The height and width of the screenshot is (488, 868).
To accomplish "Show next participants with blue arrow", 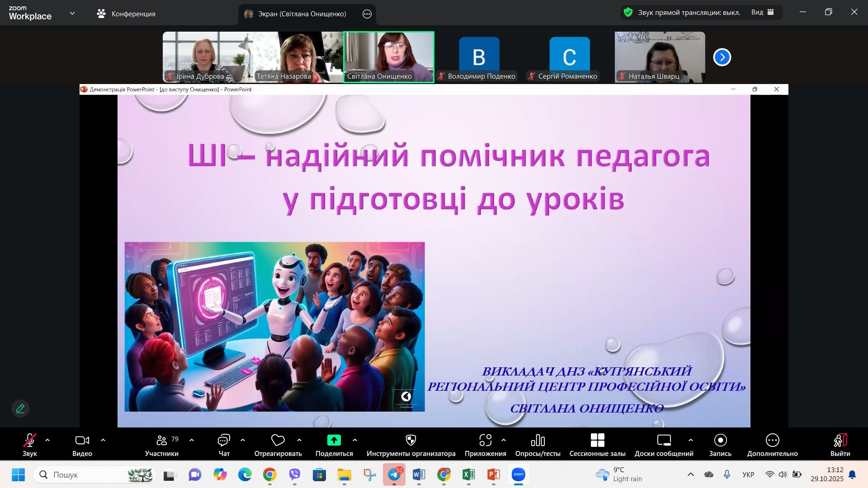I will (722, 57).
